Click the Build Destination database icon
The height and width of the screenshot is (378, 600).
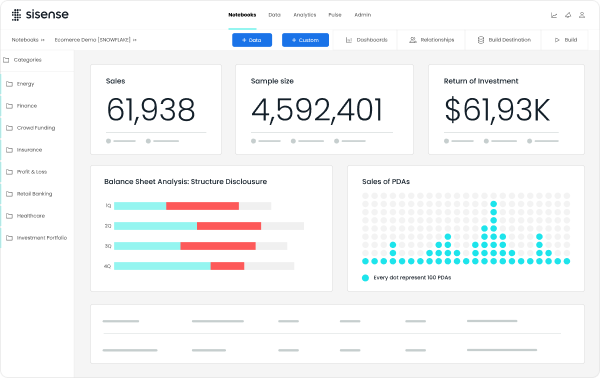click(x=481, y=40)
